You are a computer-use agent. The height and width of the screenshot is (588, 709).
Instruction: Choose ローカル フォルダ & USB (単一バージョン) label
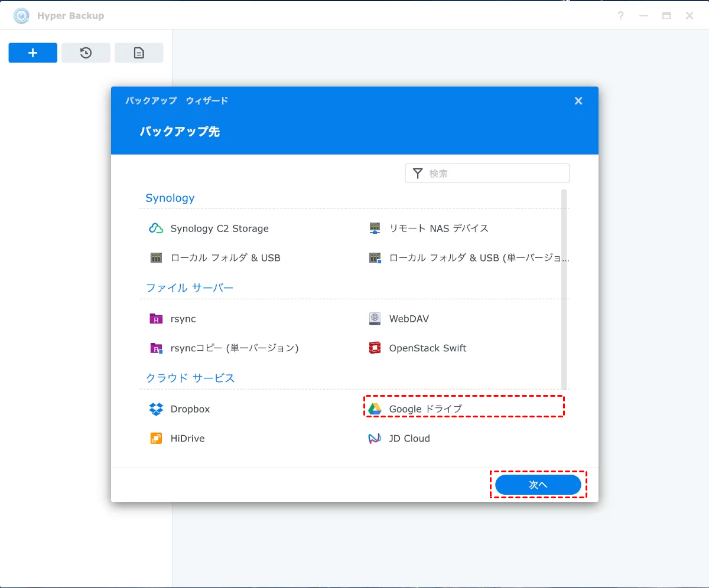point(479,258)
